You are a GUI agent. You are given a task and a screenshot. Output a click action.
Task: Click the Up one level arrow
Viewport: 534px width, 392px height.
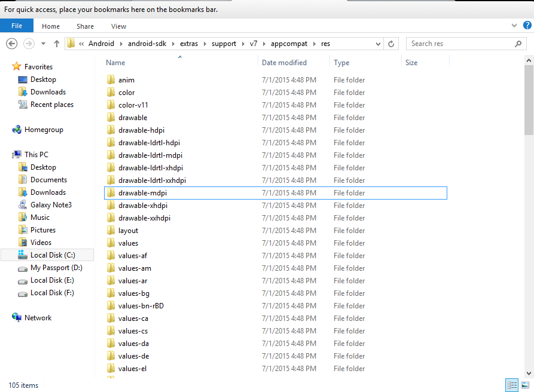57,44
